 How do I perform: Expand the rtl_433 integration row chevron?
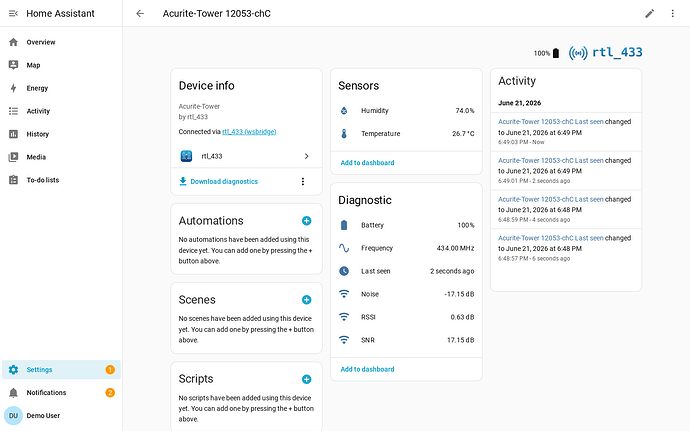coord(307,156)
